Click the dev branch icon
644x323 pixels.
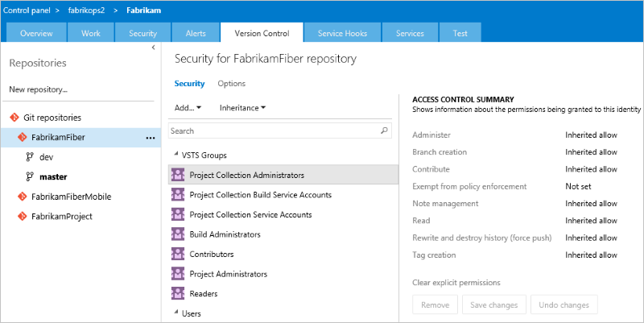click(x=30, y=157)
